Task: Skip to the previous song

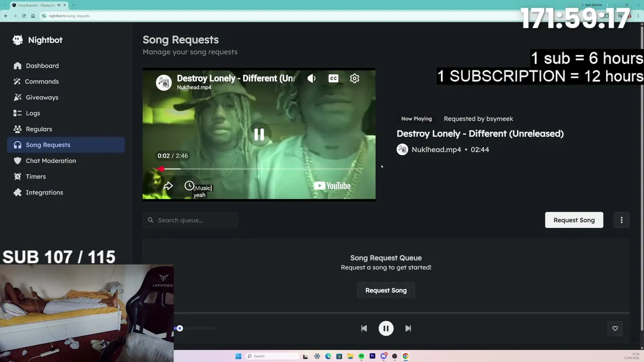Action: tap(364, 328)
